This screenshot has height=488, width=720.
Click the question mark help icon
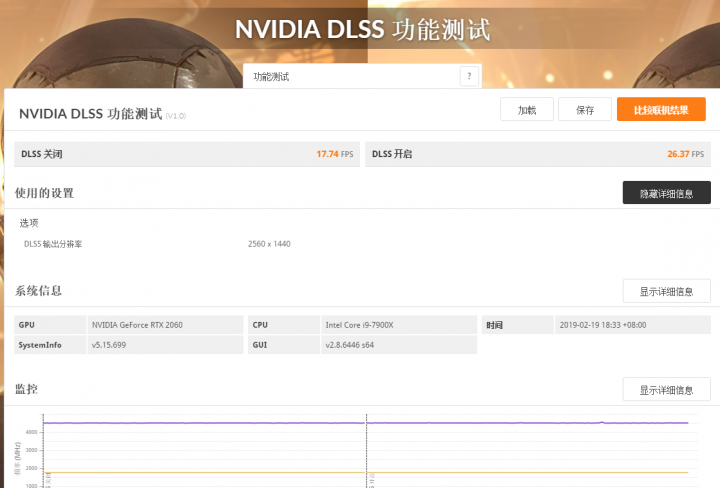click(469, 76)
